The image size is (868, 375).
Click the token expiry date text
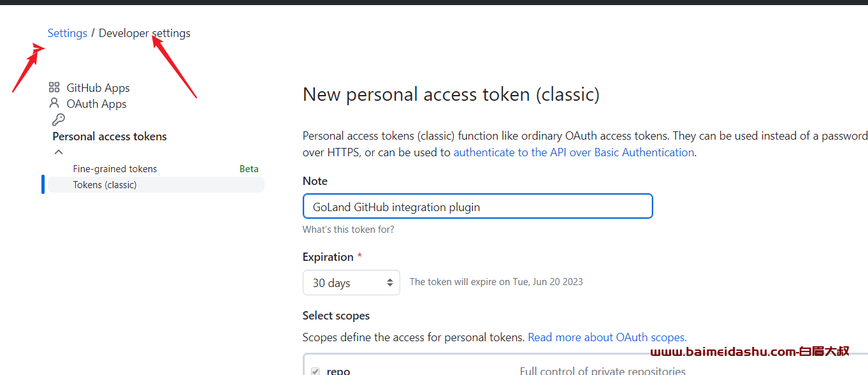click(x=496, y=282)
